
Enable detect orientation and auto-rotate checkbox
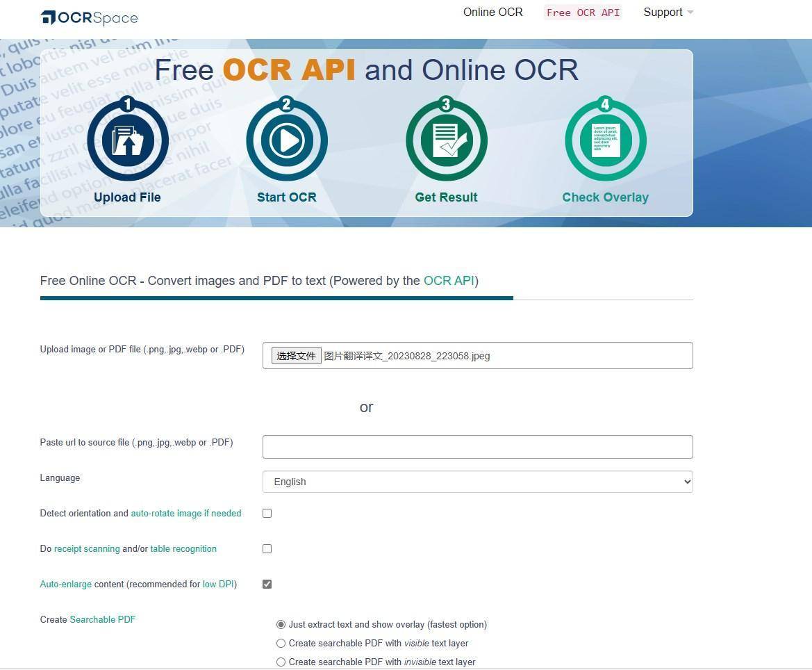[267, 513]
